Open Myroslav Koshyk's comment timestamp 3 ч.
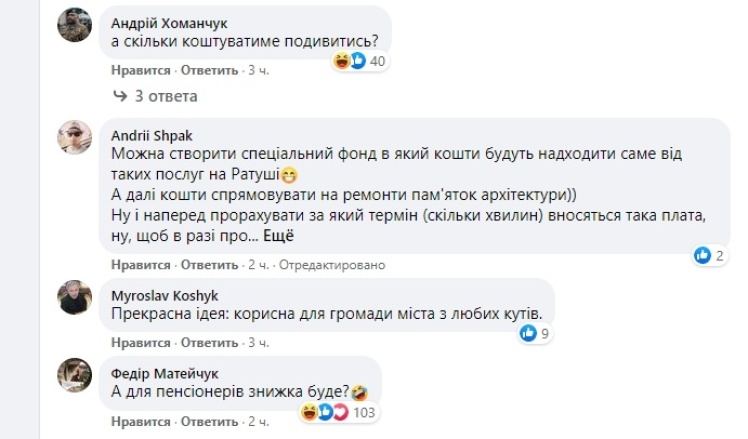748x439 pixels. coord(258,344)
